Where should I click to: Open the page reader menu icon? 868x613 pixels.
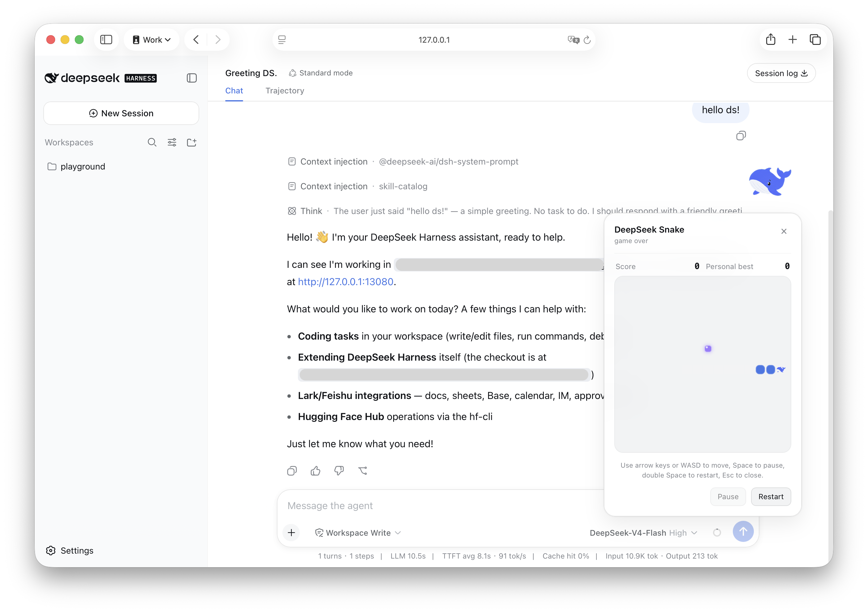pos(281,40)
